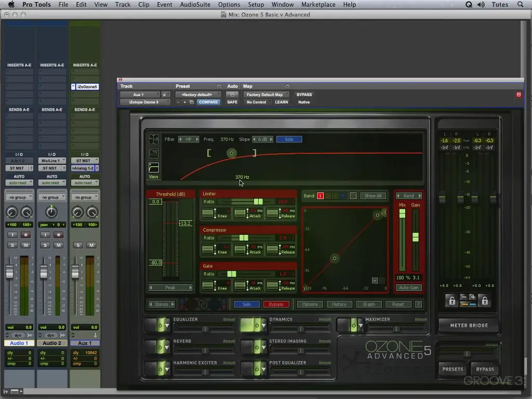This screenshot has width=532, height=399.
Task: Click the add node plus icon on graph
Action: [x=375, y=281]
